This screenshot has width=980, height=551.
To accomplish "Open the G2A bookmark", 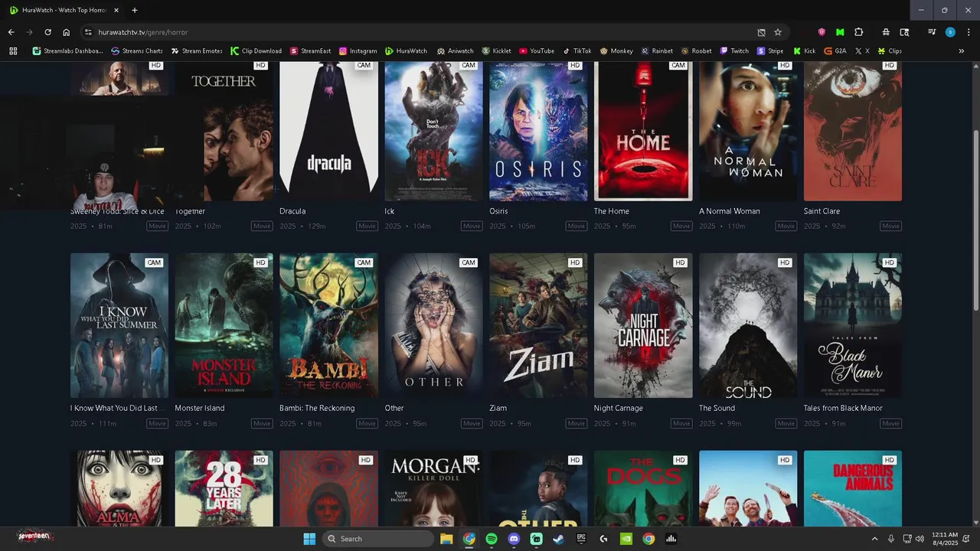I will [x=835, y=51].
